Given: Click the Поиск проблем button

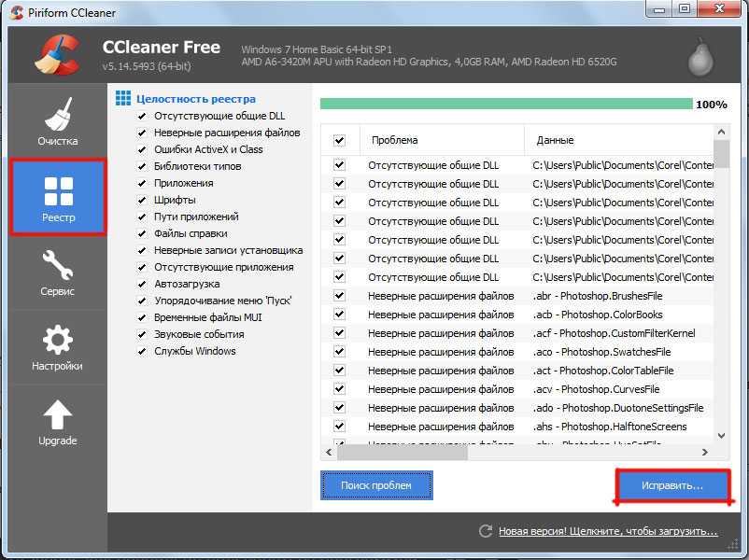Looking at the screenshot, I should point(376,485).
